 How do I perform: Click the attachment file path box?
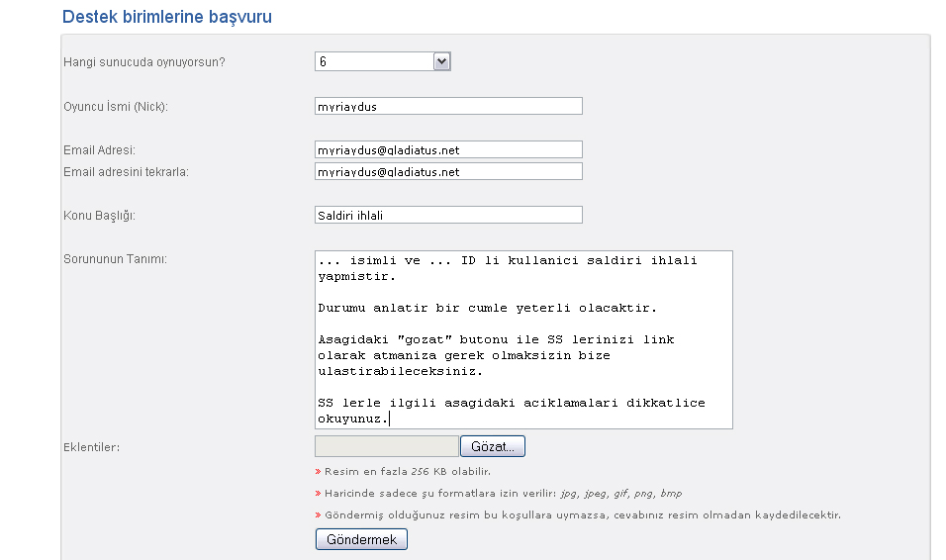(387, 446)
